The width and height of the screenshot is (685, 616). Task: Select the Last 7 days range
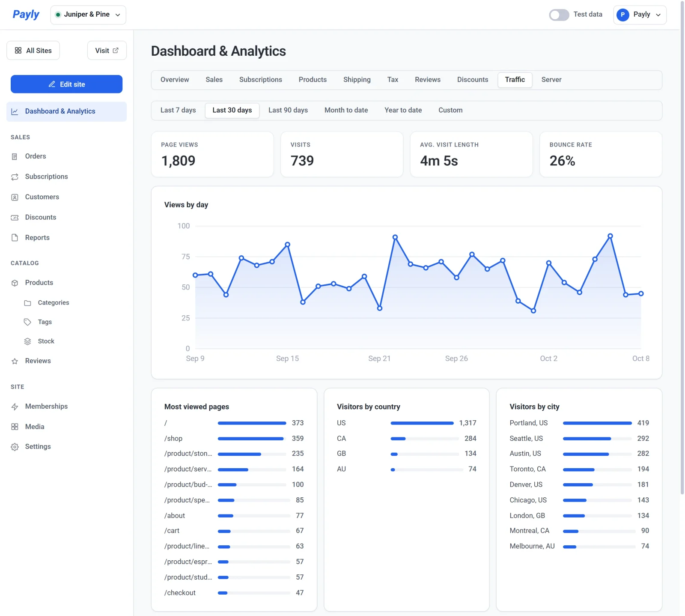tap(178, 110)
